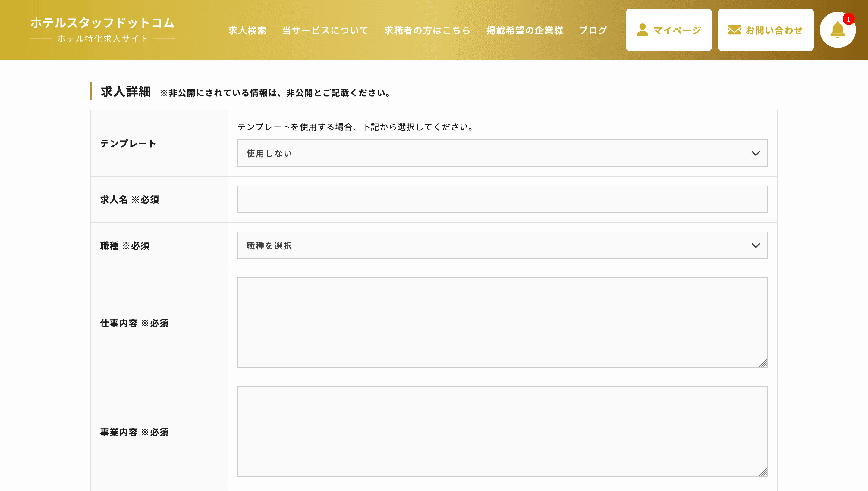Click the notification bell icon
The image size is (868, 491).
tap(837, 30)
